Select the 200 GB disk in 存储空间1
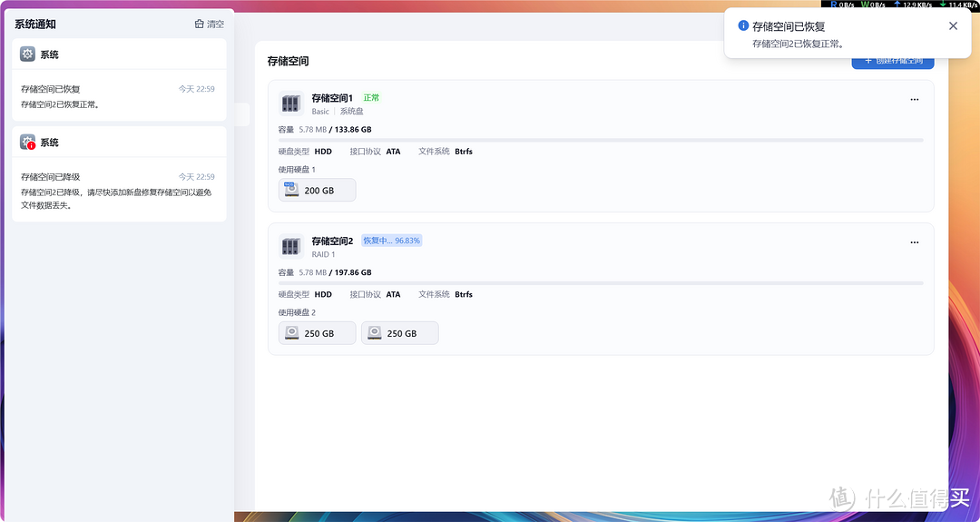Viewport: 980px width, 522px height. tap(317, 191)
